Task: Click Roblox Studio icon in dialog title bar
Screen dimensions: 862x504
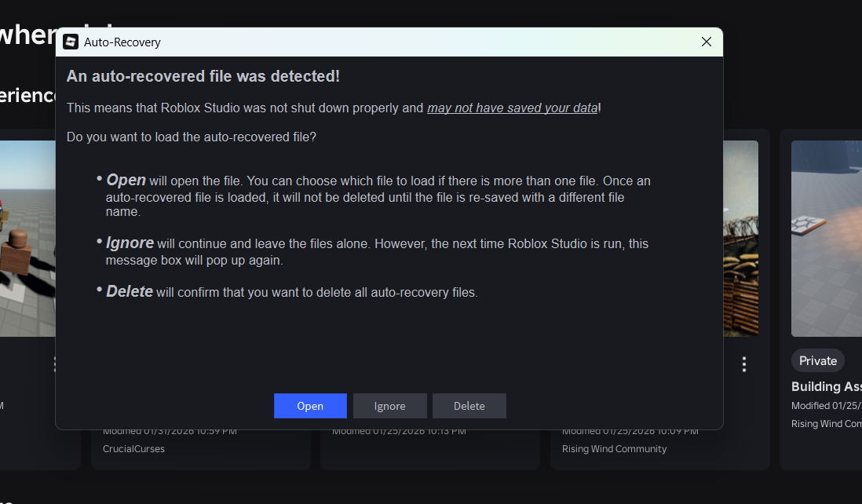Action: tap(71, 42)
